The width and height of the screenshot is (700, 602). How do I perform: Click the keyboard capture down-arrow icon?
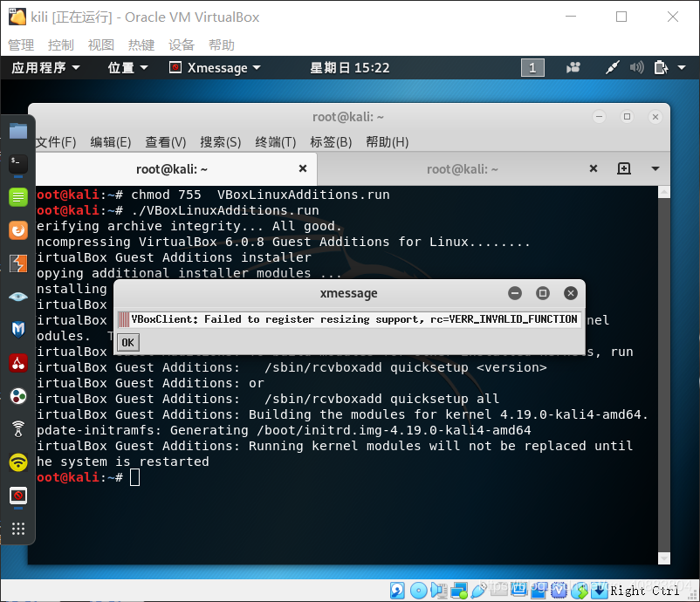click(x=599, y=591)
